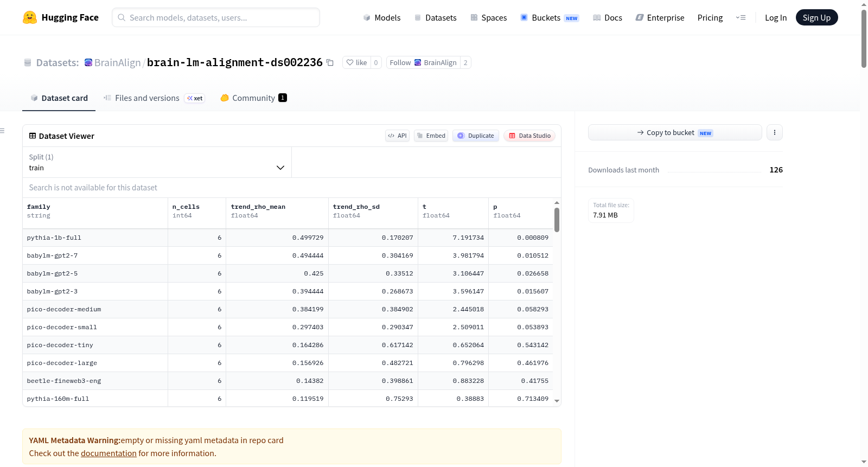
Task: Open the Pricing page
Action: (710, 17)
